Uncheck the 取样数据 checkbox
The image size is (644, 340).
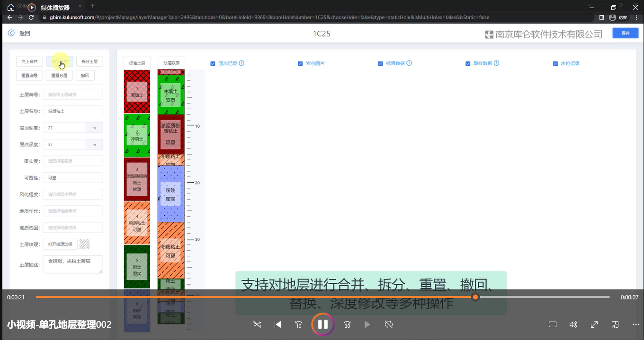coord(468,63)
